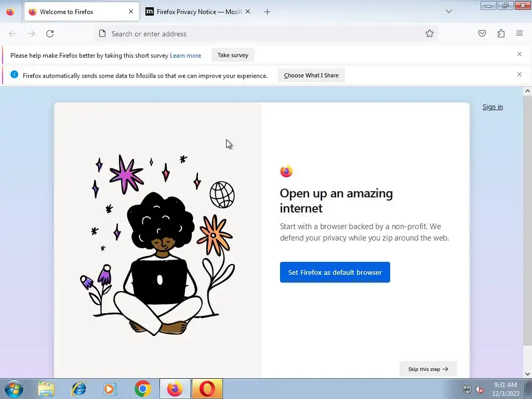Close the Welcome to Firefox tab
Viewport: 532px width, 399px height.
pos(131,11)
